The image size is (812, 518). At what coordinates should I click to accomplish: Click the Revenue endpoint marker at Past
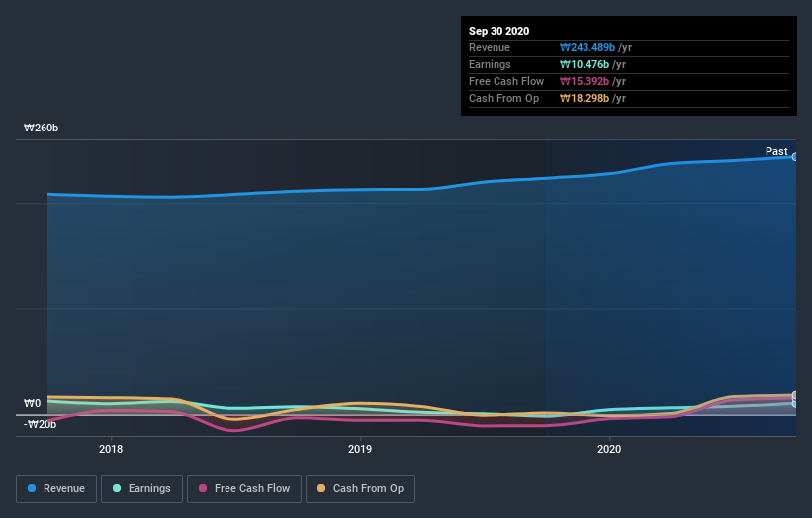795,157
